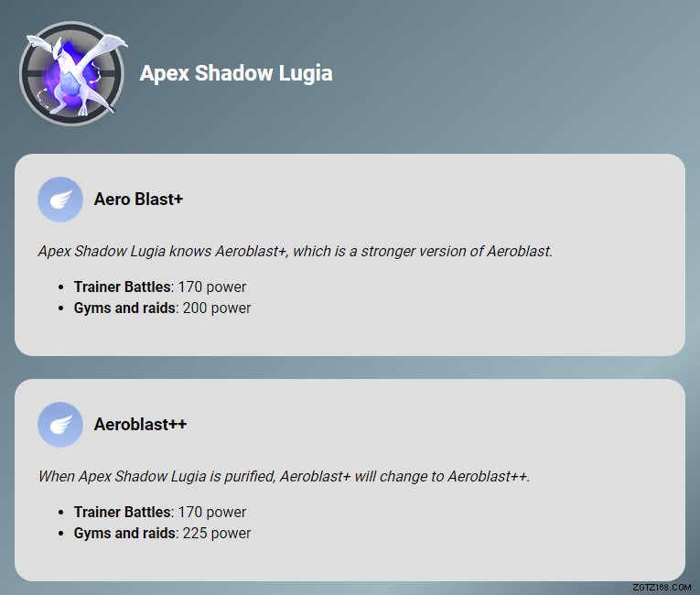700x595 pixels.
Task: Click Gyms and raids label in Aero Blast+ card
Action: (x=124, y=308)
